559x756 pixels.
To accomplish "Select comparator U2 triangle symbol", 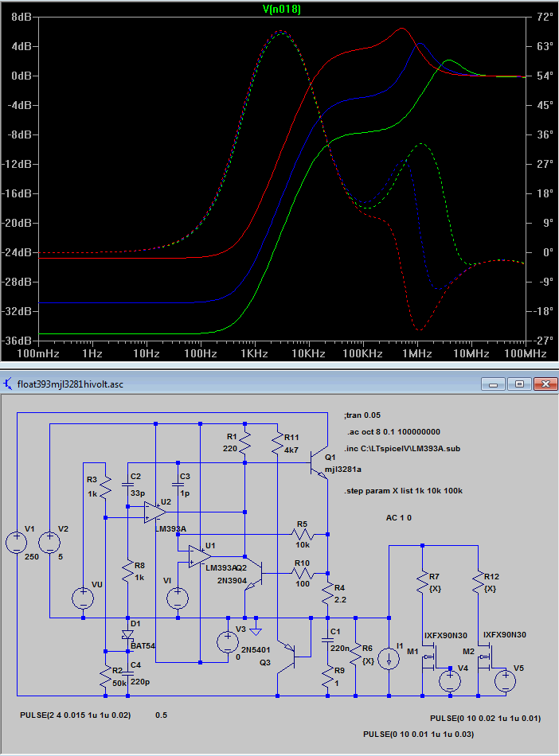I will click(x=155, y=512).
